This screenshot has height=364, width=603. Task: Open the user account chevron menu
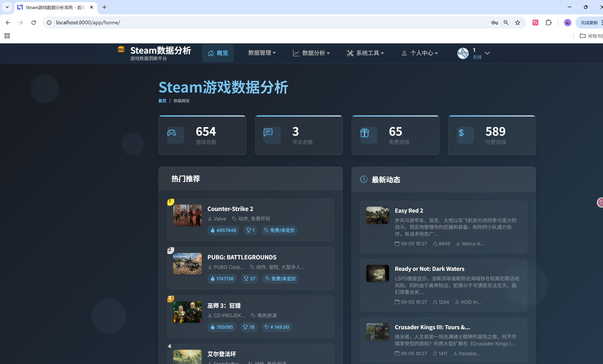487,53
